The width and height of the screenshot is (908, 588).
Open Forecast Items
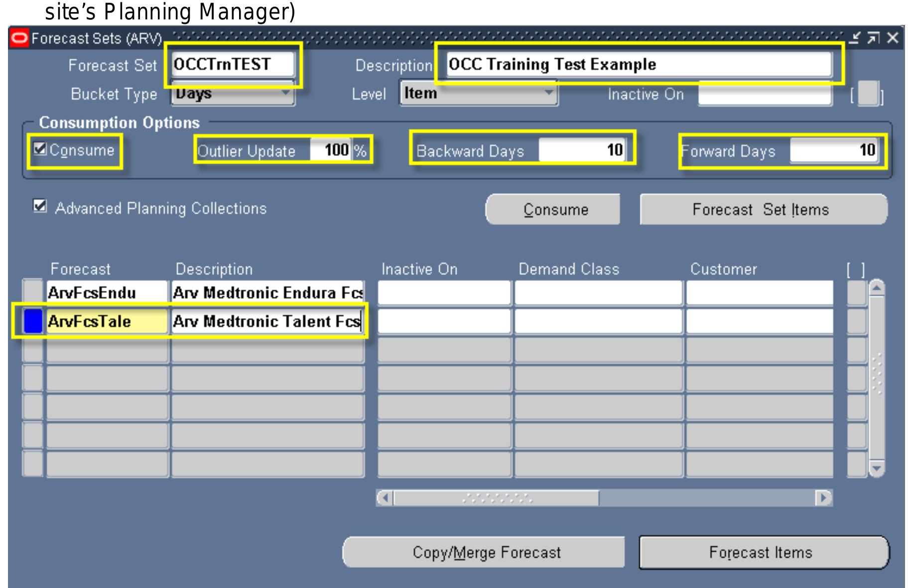pyautogui.click(x=763, y=552)
